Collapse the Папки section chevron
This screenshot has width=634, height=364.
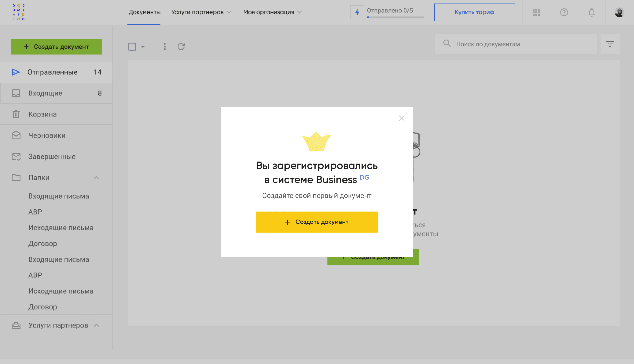point(97,178)
